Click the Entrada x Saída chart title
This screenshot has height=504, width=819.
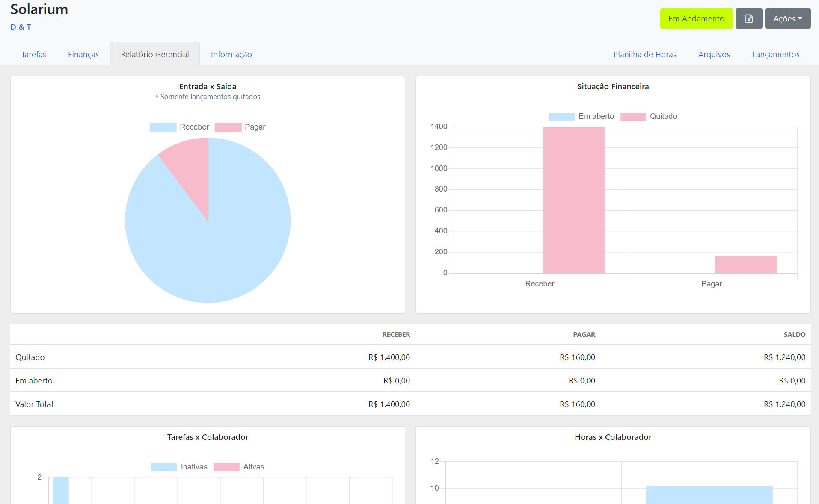(x=208, y=86)
